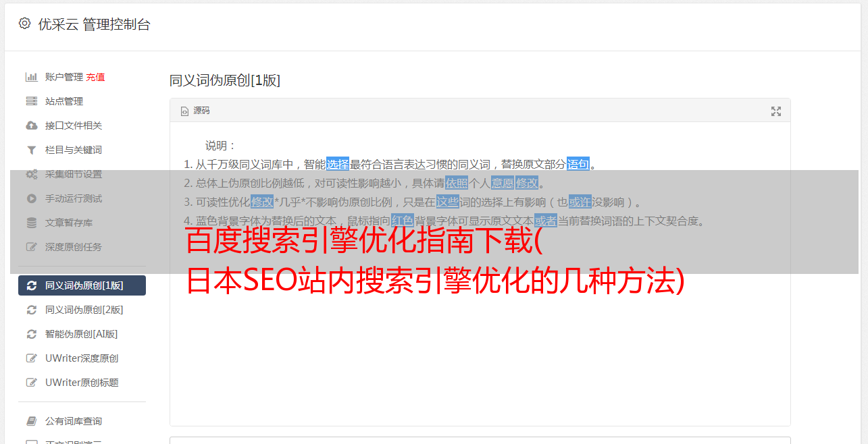The image size is (868, 444).
Task: Click the 源码 source code icon
Action: pyautogui.click(x=184, y=111)
